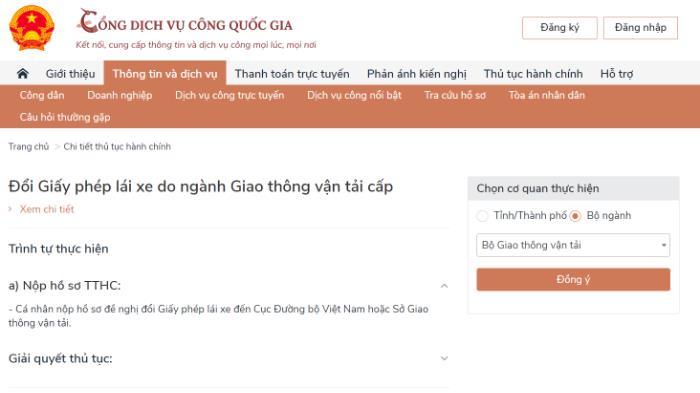Open 'Thủ tục hành chính' menu
The image size is (700, 393).
click(533, 74)
